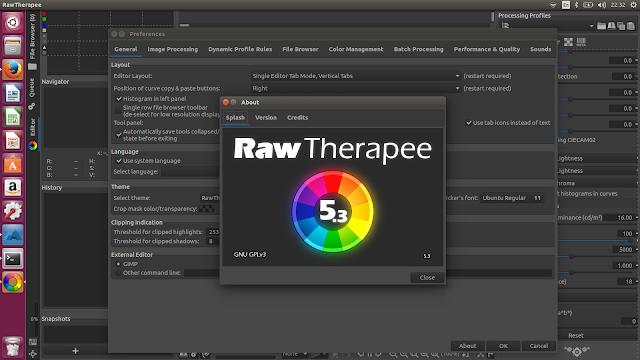Image resolution: width=640 pixels, height=360 pixels.
Task: Open File Browser preferences tab
Action: [300, 49]
